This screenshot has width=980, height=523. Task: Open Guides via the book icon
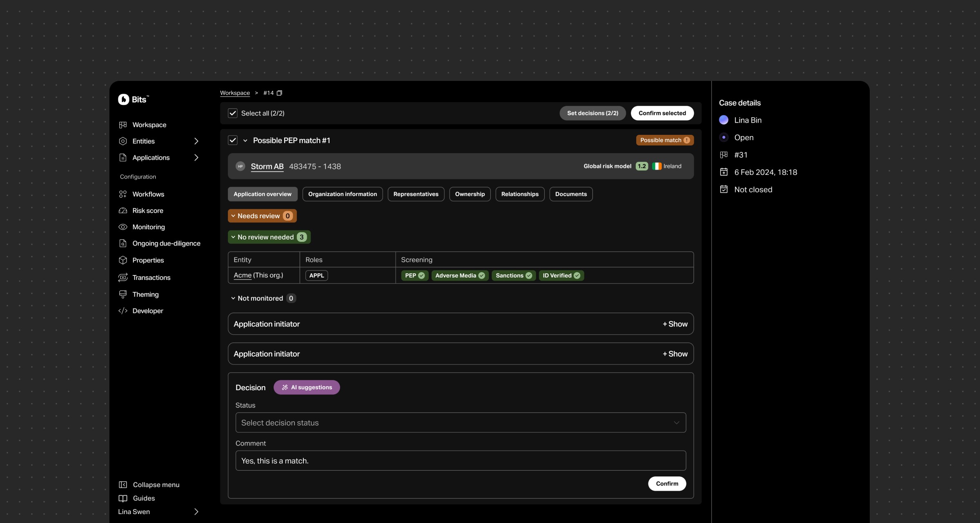(123, 498)
